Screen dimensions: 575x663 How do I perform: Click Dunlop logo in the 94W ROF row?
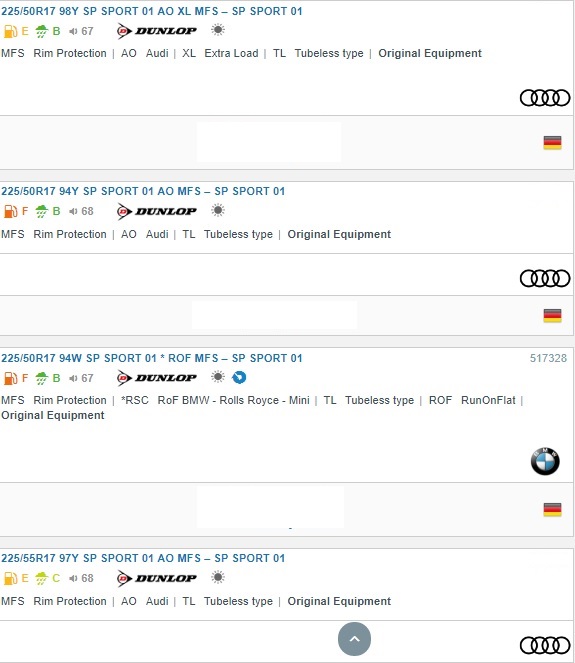coord(157,378)
